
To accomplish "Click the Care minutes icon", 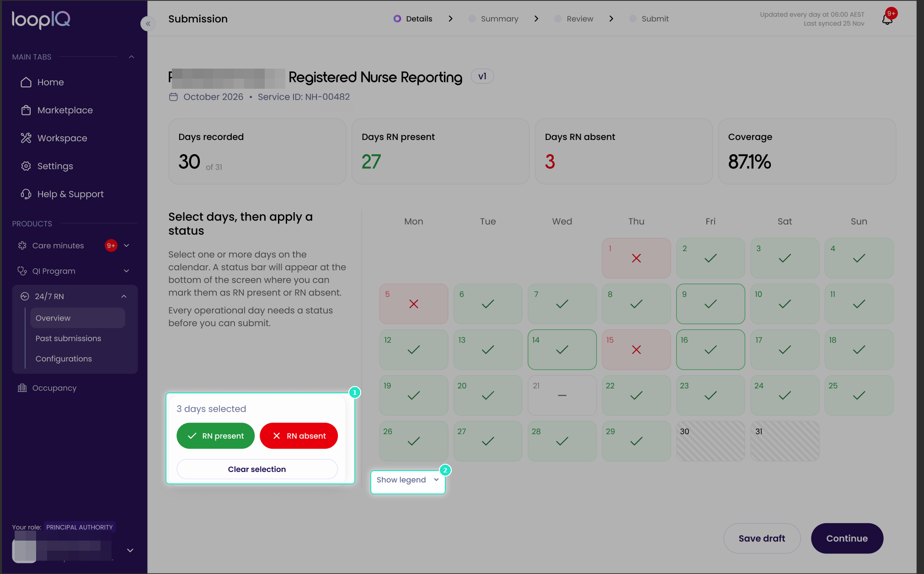I will [x=22, y=246].
